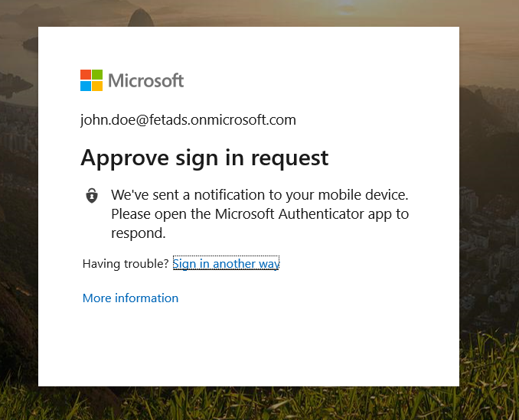Viewport: 519px width, 420px height.
Task: Click the 'We've sent a notification' message line
Action: tap(259, 194)
